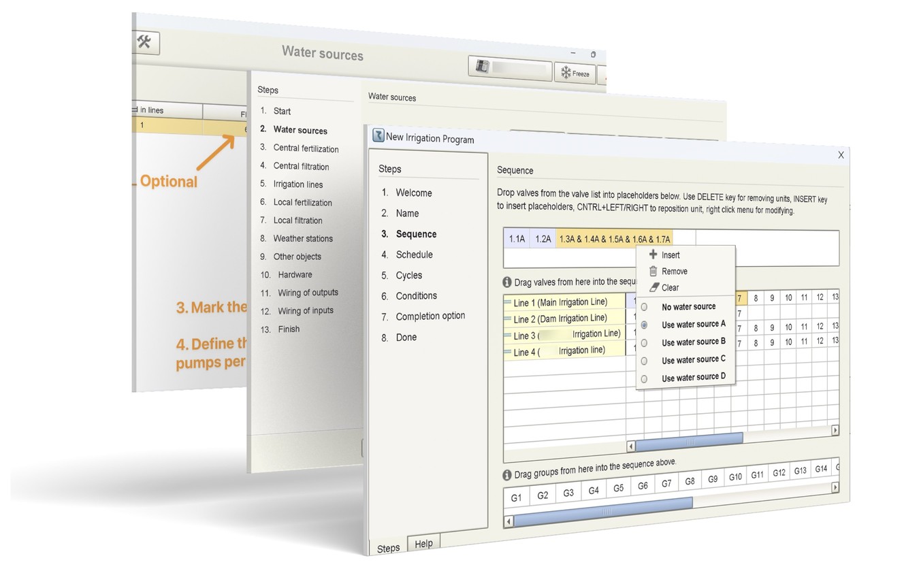The height and width of the screenshot is (588, 919).
Task: Click info icon beside 'Drag groups from here'
Action: 507,475
